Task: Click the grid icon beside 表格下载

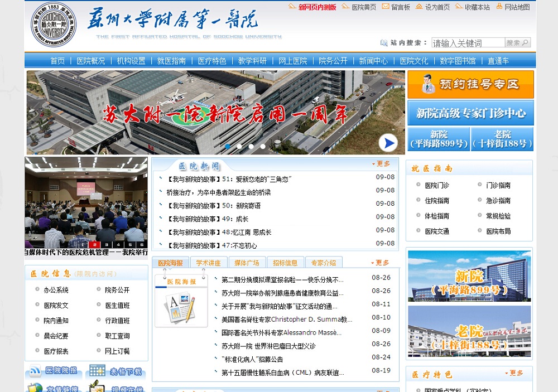Action: coord(97,371)
